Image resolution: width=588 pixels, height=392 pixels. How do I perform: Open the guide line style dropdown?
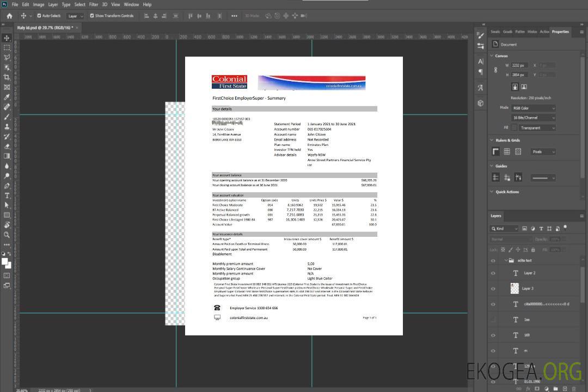(x=543, y=178)
